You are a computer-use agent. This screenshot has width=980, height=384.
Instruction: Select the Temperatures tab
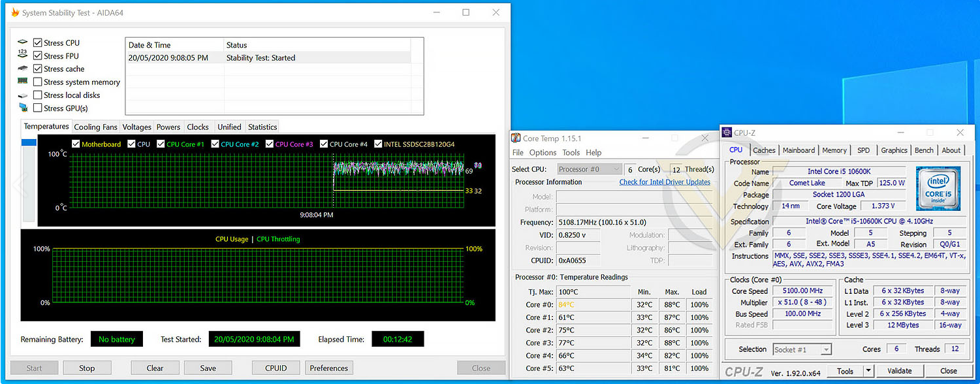pyautogui.click(x=46, y=126)
